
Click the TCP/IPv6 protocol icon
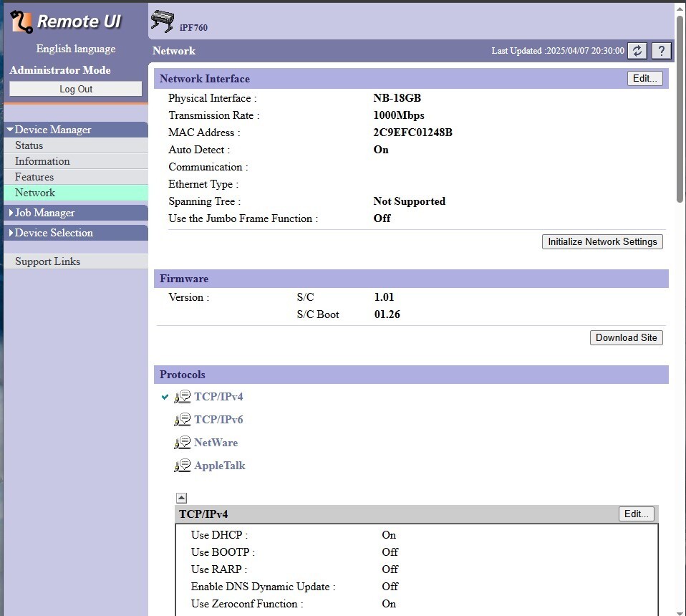(x=183, y=420)
